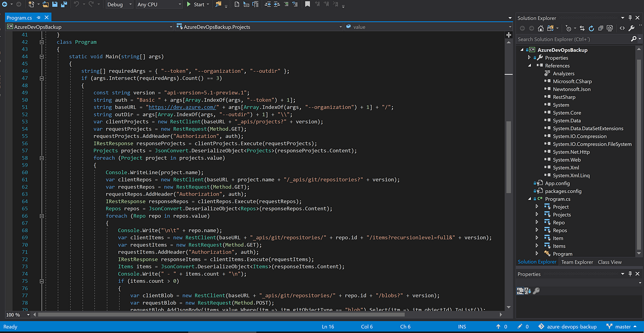Image resolution: width=644 pixels, height=333 pixels.
Task: Toggle auto-hide pin on Solution Explorer
Action: (631, 17)
